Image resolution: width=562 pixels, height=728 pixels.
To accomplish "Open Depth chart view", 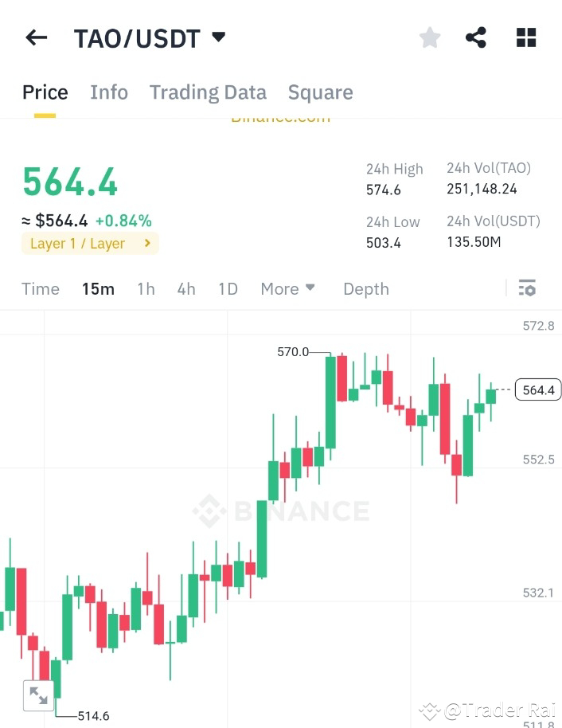I will [x=365, y=288].
